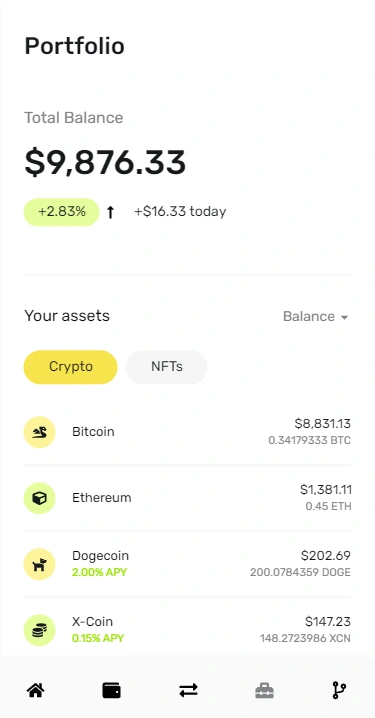Open the briefcase portfolio icon
375x718 pixels.
click(264, 690)
